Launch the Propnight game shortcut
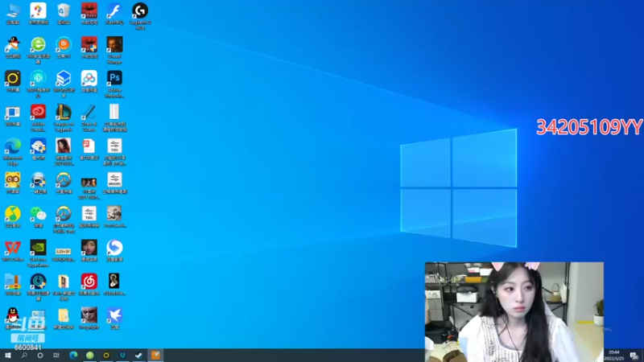Image resolution: width=644 pixels, height=362 pixels. (89, 318)
